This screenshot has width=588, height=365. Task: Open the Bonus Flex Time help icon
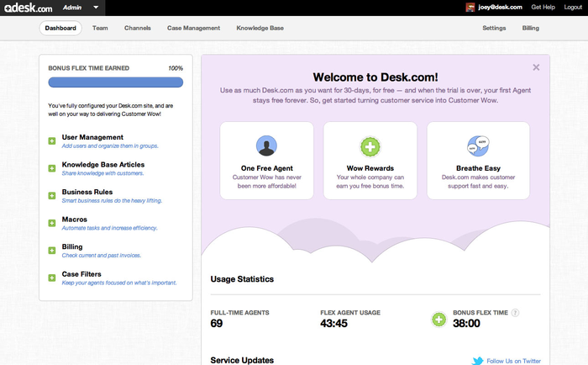point(515,312)
